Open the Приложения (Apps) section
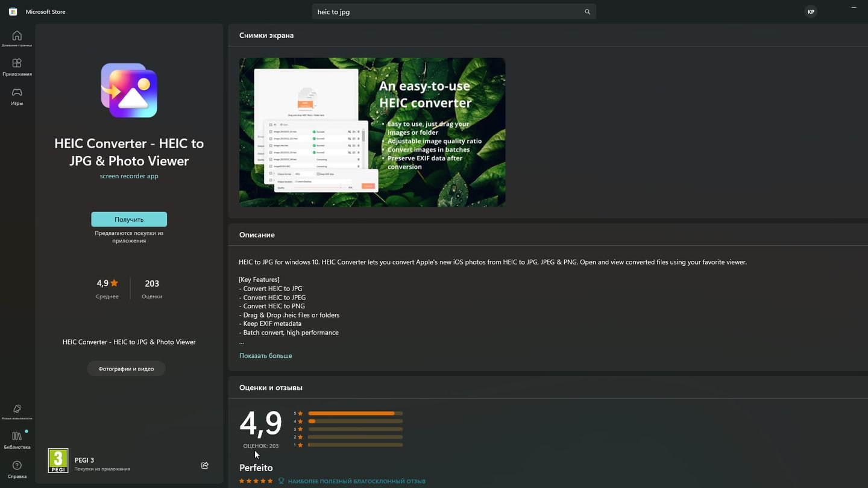Image resolution: width=868 pixels, height=488 pixels. pos(17,67)
